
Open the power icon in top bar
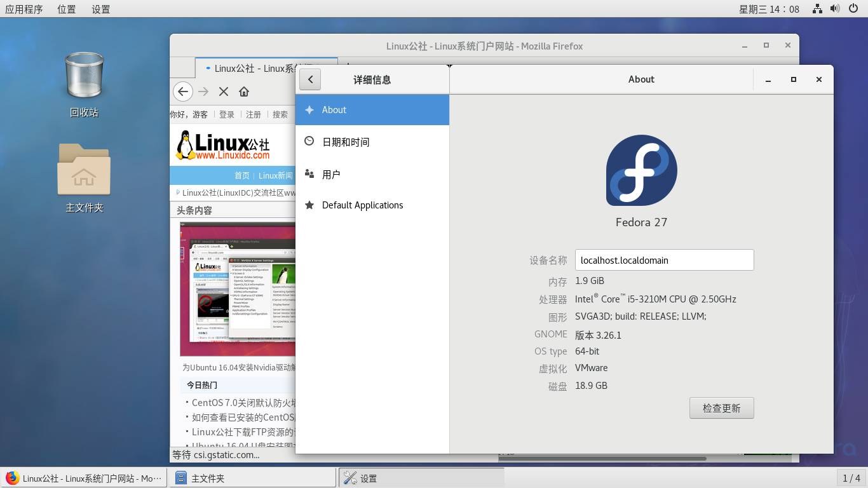[853, 9]
